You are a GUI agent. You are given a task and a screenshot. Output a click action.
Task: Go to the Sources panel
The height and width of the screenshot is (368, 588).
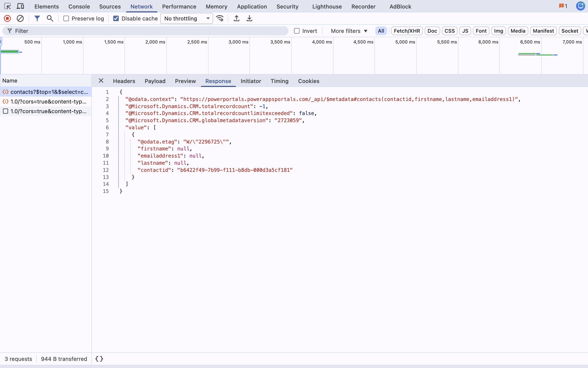[110, 7]
